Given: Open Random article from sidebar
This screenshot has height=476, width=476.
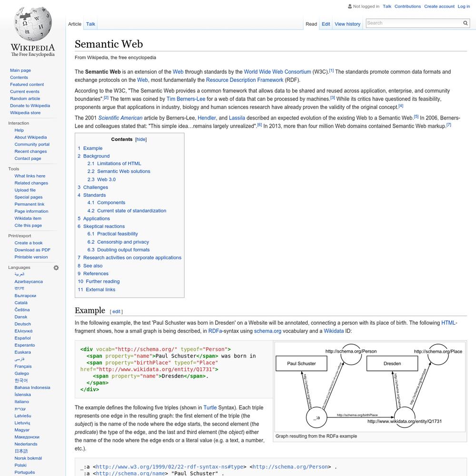Looking at the screenshot, I should [25, 99].
